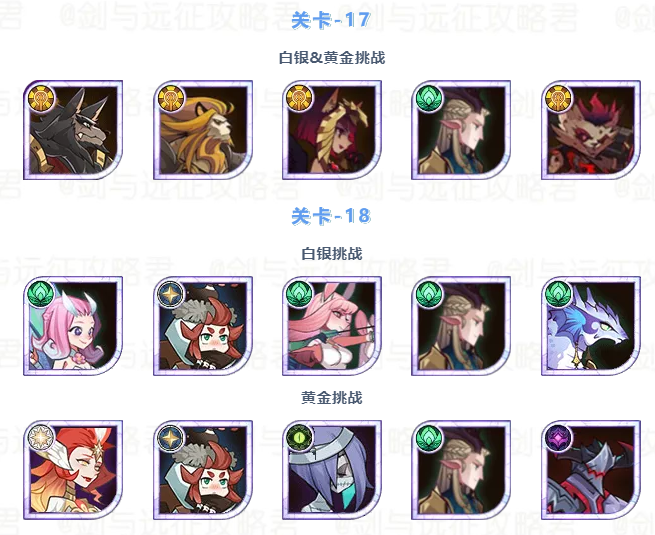Viewport: 655px width, 535px height.
Task: Select the golden-maned lion hero portrait
Action: coord(203,130)
